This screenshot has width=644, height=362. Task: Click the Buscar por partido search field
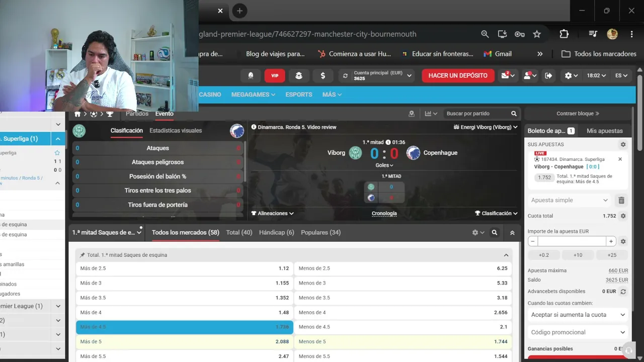click(477, 114)
